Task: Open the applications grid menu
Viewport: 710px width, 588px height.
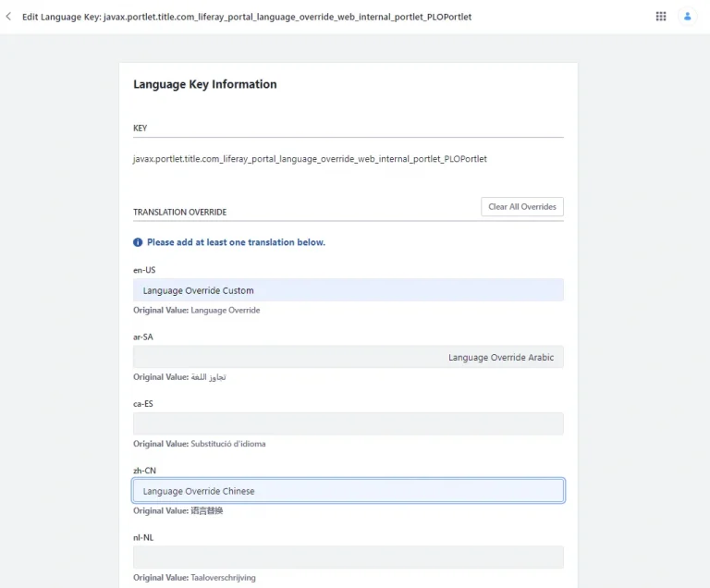Action: pos(661,17)
